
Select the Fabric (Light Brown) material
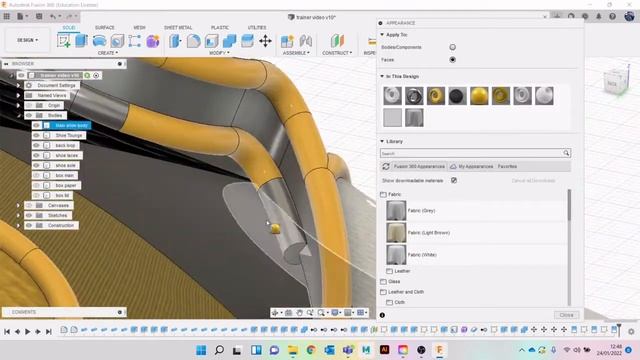click(x=476, y=233)
